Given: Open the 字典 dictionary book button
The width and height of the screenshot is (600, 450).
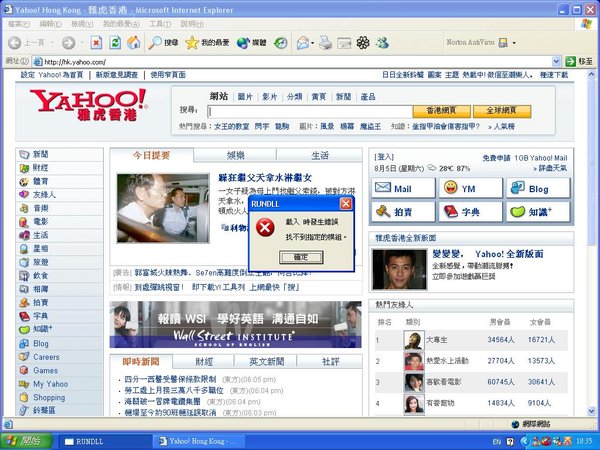Looking at the screenshot, I should pos(470,212).
